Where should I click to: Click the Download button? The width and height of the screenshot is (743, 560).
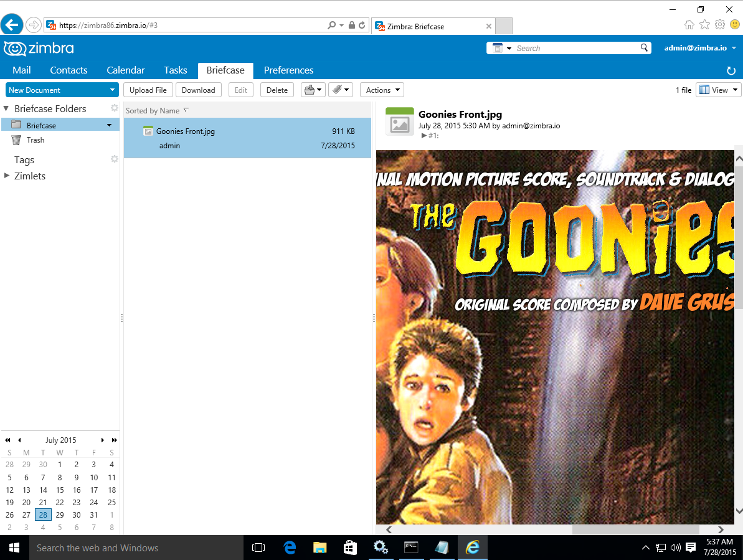pyautogui.click(x=198, y=90)
